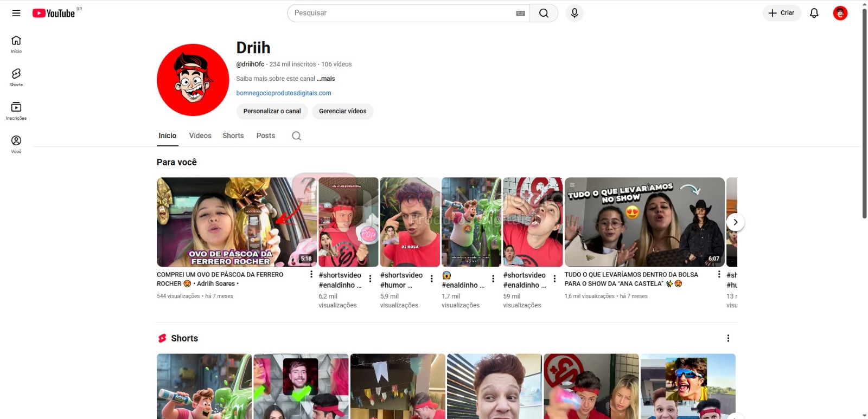Open Inscrições in sidebar
Image resolution: width=868 pixels, height=419 pixels.
pos(16,111)
